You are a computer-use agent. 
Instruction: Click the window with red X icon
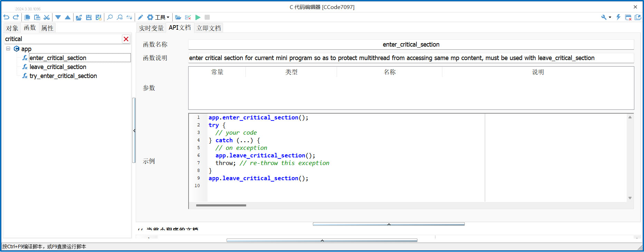(628, 17)
